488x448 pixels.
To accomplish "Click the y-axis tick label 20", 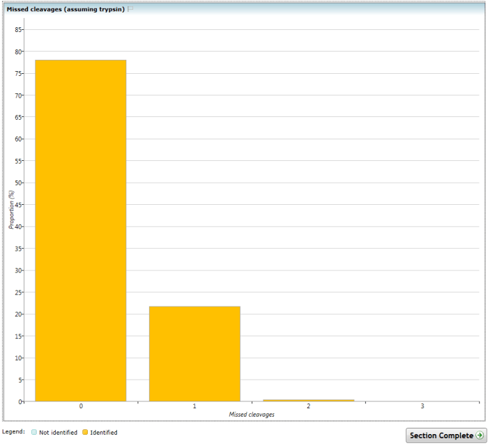I will [x=18, y=314].
